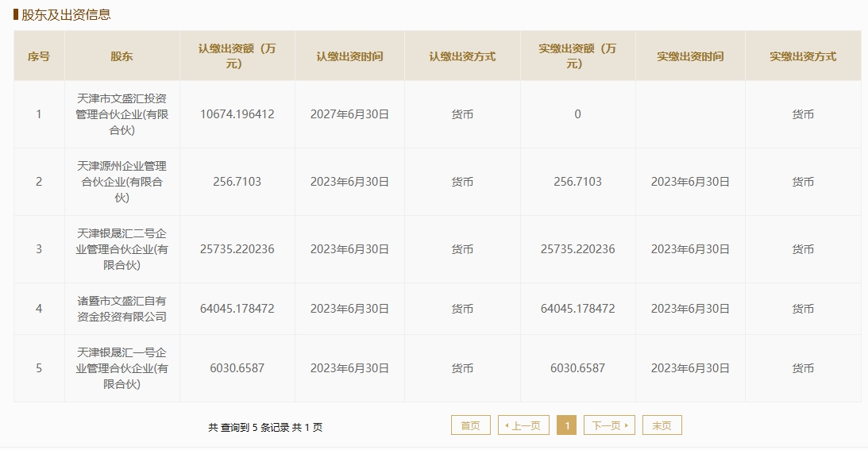Click subscribed amount 25735.220236 for 银晟汇二号
The image size is (868, 450).
(x=237, y=249)
